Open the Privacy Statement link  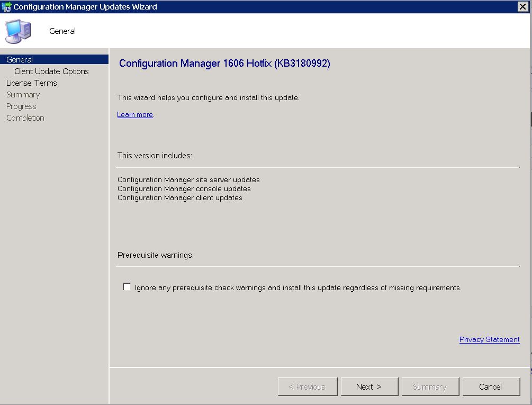click(489, 339)
